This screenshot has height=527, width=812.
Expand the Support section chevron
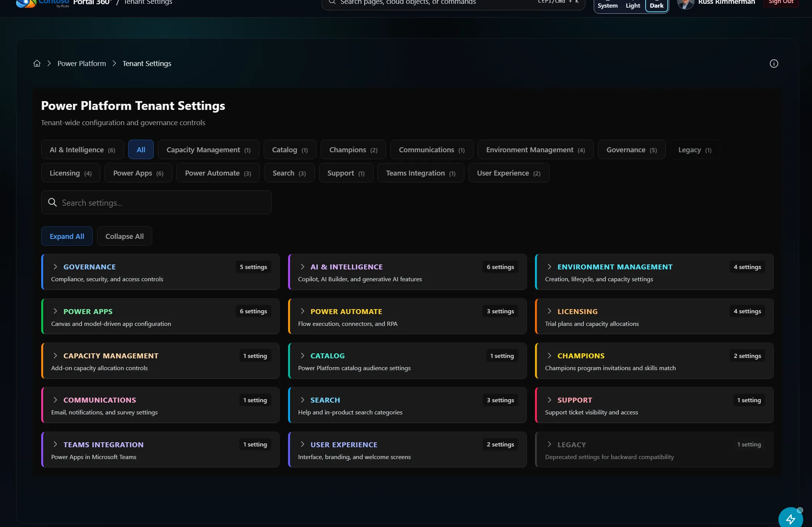tap(549, 400)
